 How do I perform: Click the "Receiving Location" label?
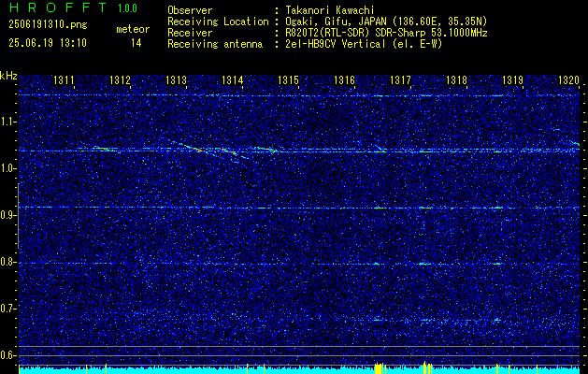click(x=218, y=22)
